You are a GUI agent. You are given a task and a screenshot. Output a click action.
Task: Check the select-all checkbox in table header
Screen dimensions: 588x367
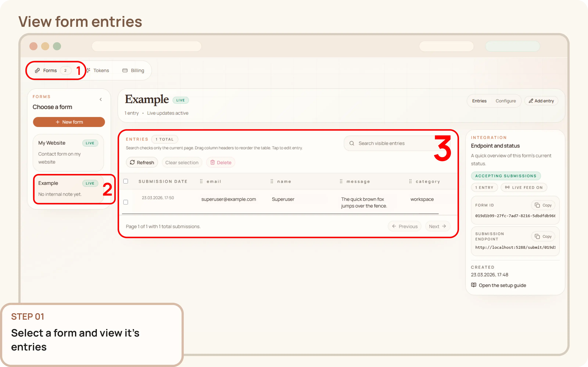[x=126, y=181]
